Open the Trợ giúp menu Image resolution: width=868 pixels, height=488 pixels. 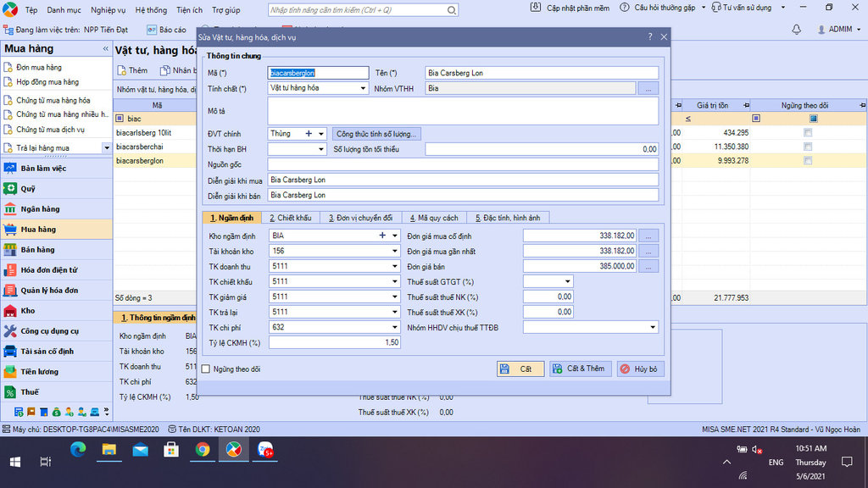click(225, 10)
